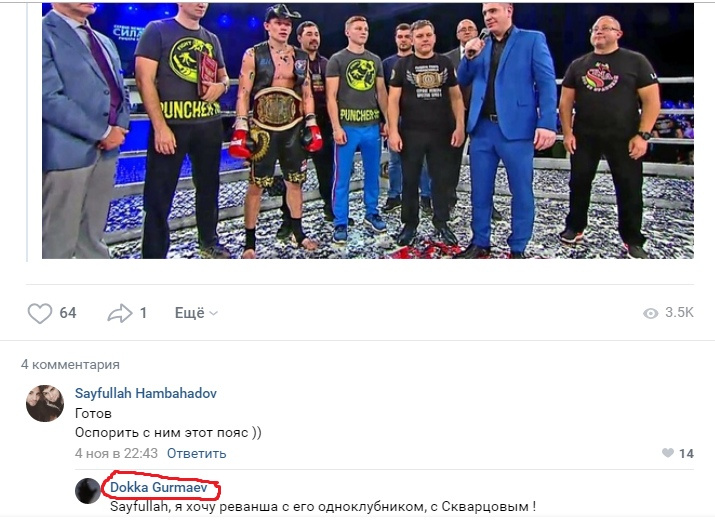Click the like count 64
The image size is (715, 522).
(67, 313)
